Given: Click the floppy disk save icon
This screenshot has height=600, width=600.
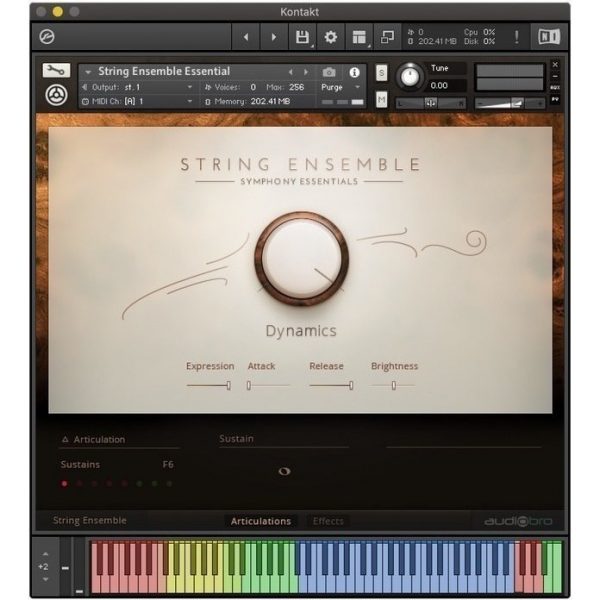Looking at the screenshot, I should pyautogui.click(x=302, y=37).
